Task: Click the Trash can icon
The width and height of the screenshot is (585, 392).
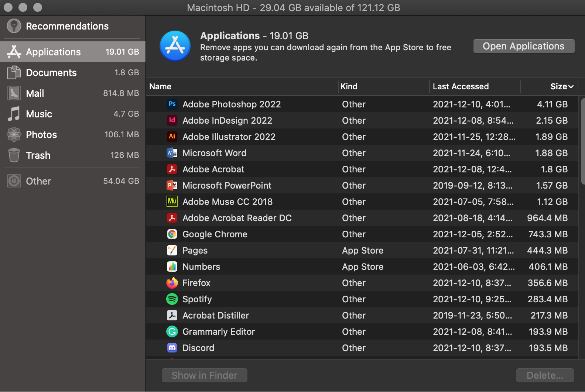Action: click(14, 155)
